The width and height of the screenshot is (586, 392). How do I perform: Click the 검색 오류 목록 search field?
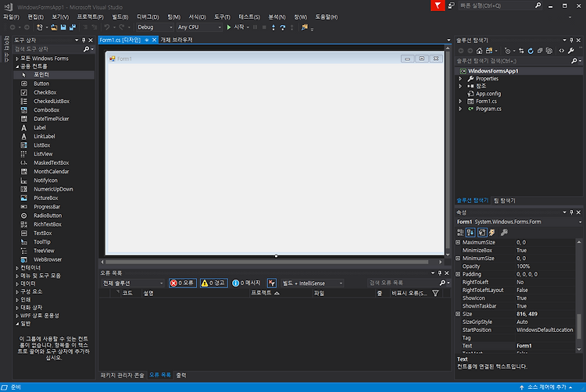pos(403,283)
